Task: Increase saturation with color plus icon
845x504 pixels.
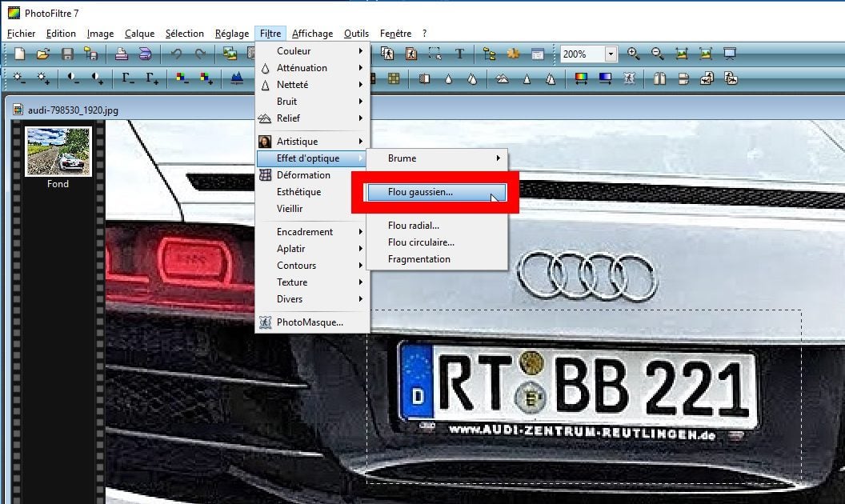Action: [206, 78]
